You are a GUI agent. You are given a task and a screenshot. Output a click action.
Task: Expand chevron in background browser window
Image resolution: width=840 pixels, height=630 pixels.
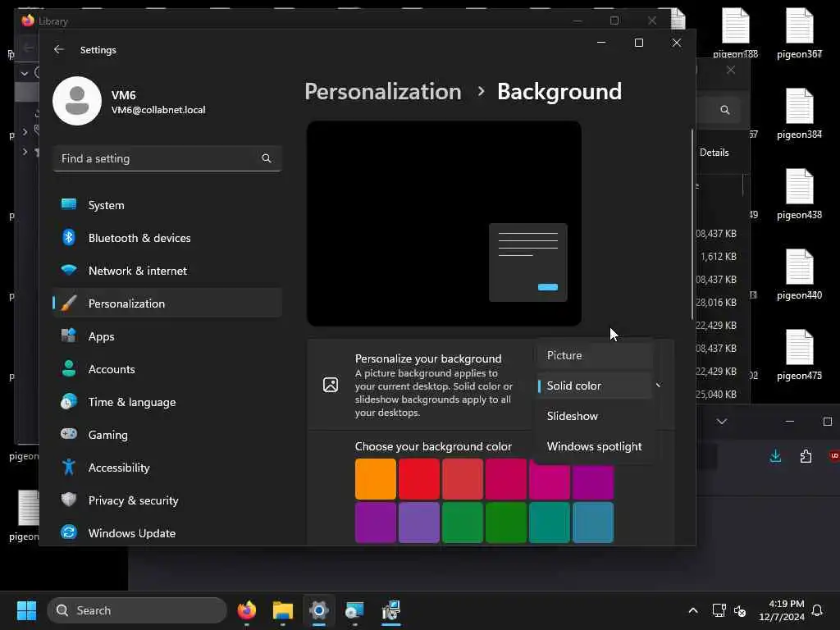click(x=722, y=422)
